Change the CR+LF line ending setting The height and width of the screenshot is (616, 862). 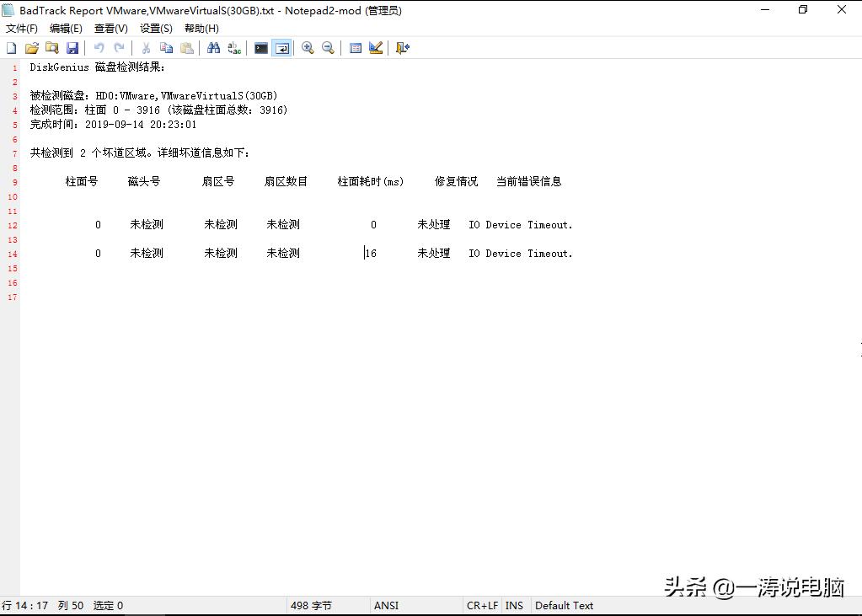tap(481, 605)
